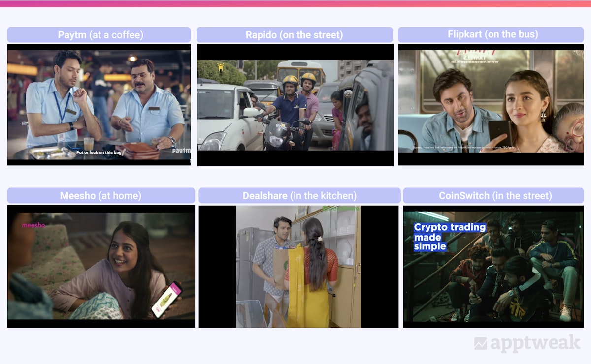Screen dimensions: 591x364
Task: Open the Rapido street traffic thumbnail
Action: coord(295,105)
